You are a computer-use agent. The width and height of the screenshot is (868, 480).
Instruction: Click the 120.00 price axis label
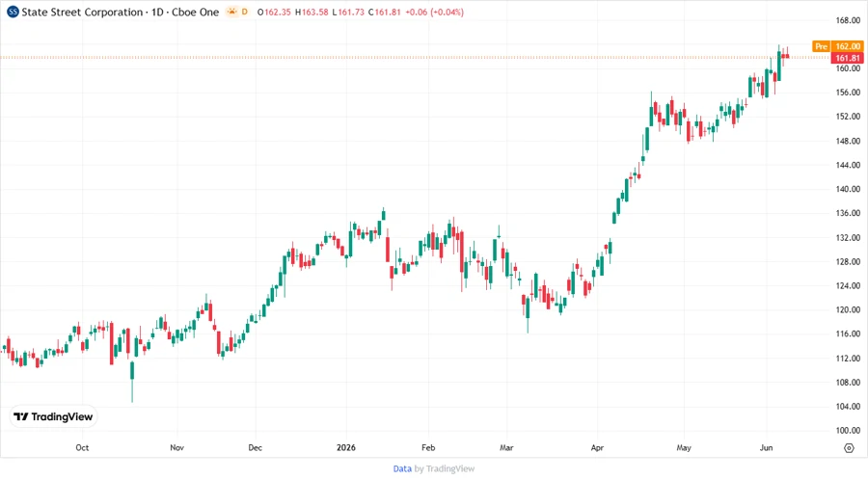click(x=848, y=309)
